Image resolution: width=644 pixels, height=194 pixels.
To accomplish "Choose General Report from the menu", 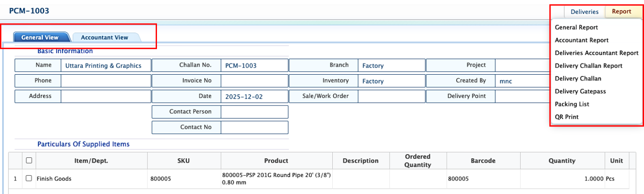I will (576, 27).
